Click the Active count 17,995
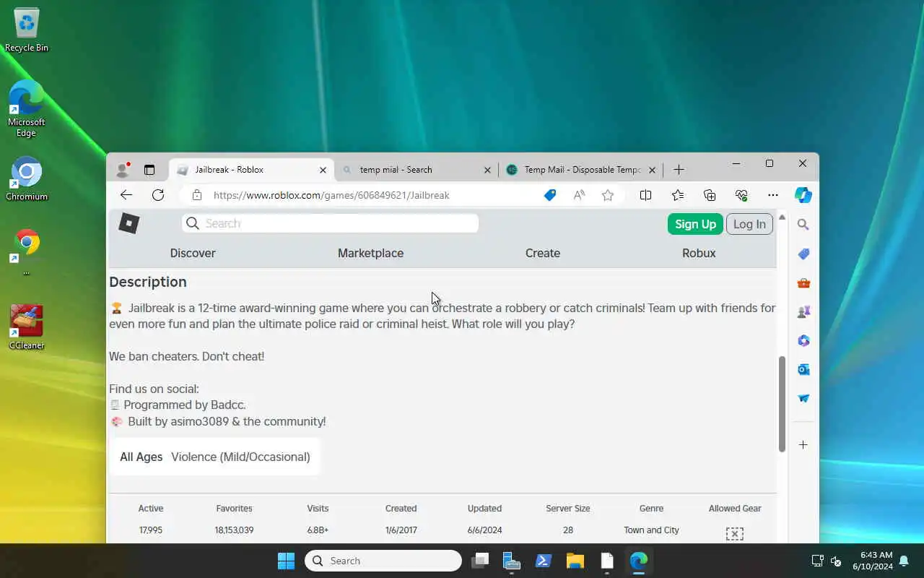This screenshot has height=578, width=924. click(x=151, y=530)
